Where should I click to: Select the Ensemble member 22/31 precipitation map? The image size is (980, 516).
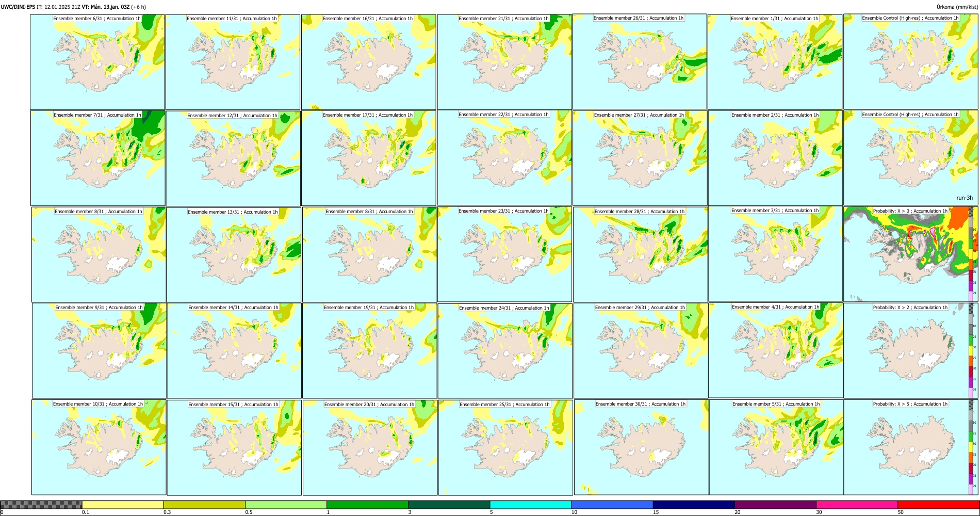504,157
